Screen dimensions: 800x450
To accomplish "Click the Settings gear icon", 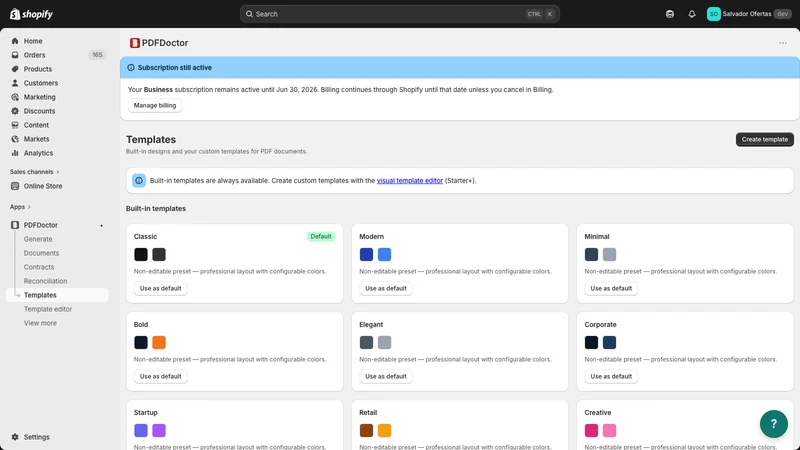I will click(15, 437).
